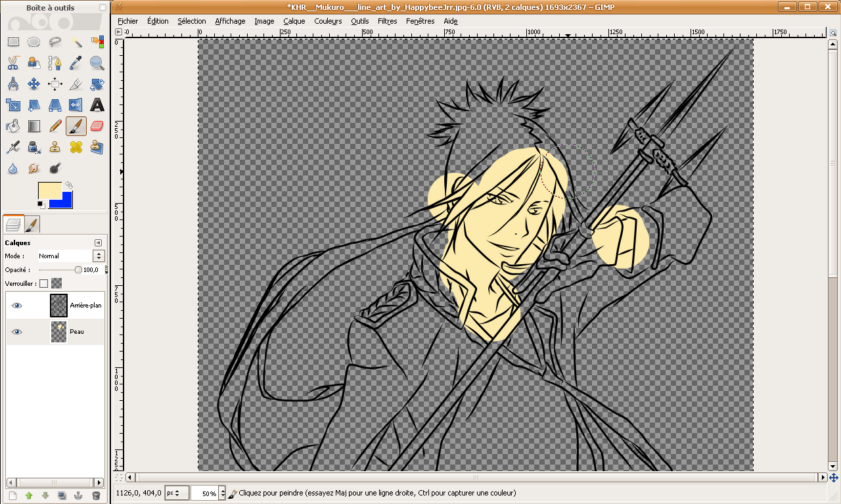The height and width of the screenshot is (504, 841).
Task: Switch to the Eraser tool
Action: 97,125
